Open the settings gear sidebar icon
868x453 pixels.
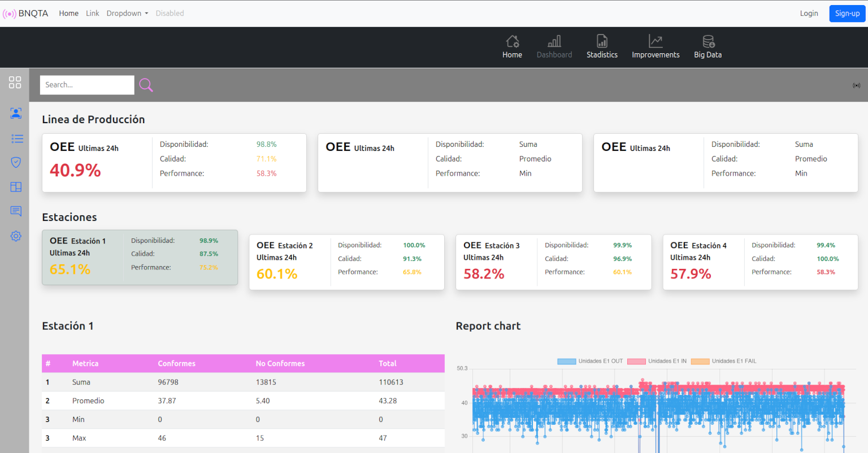(x=16, y=236)
